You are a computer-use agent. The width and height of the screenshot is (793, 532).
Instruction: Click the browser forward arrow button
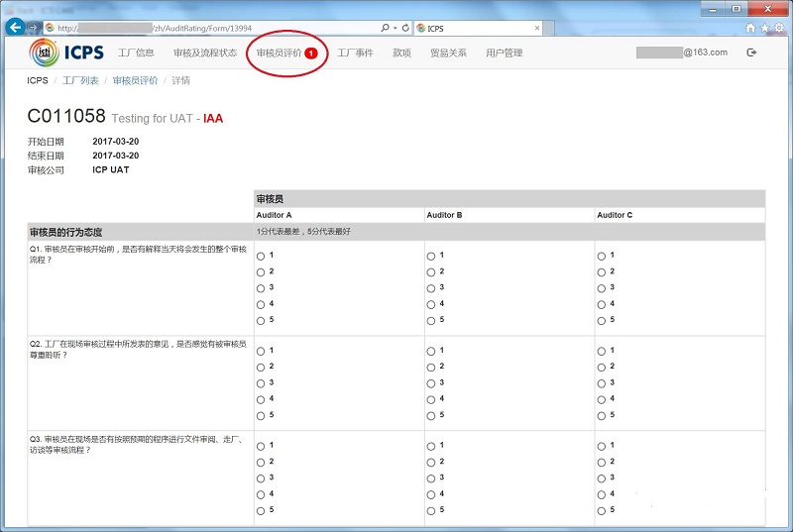(34, 28)
